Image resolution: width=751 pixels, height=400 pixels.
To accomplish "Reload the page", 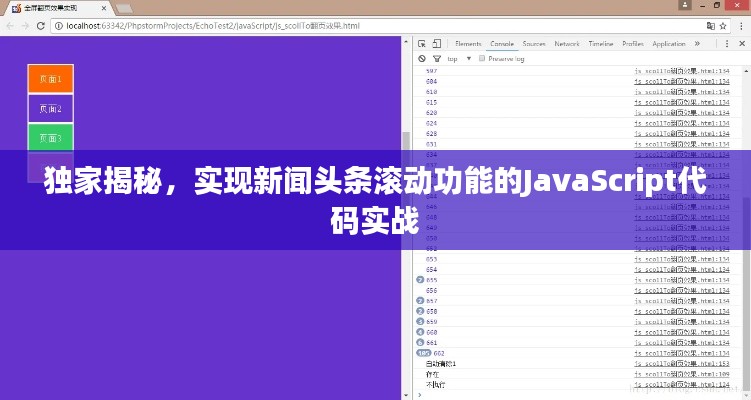I will tap(41, 25).
